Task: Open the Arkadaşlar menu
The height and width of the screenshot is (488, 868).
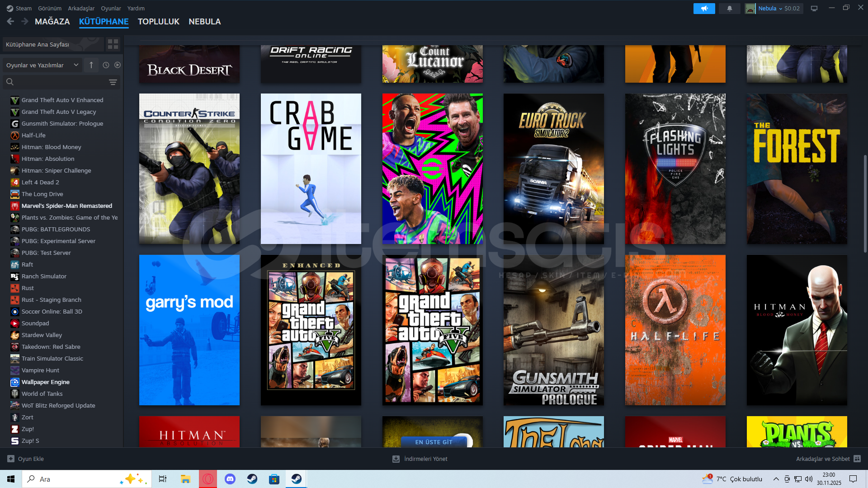Action: tap(81, 8)
